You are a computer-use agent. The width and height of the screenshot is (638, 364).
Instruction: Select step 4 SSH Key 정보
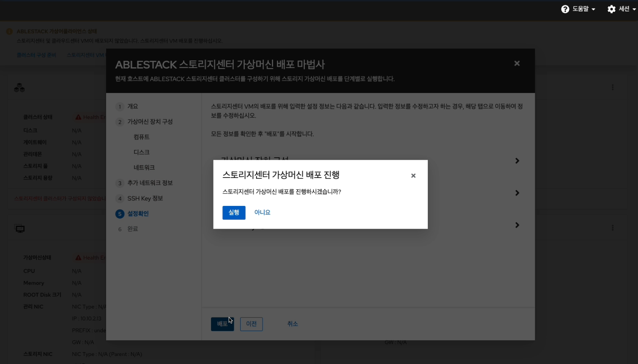pyautogui.click(x=145, y=198)
